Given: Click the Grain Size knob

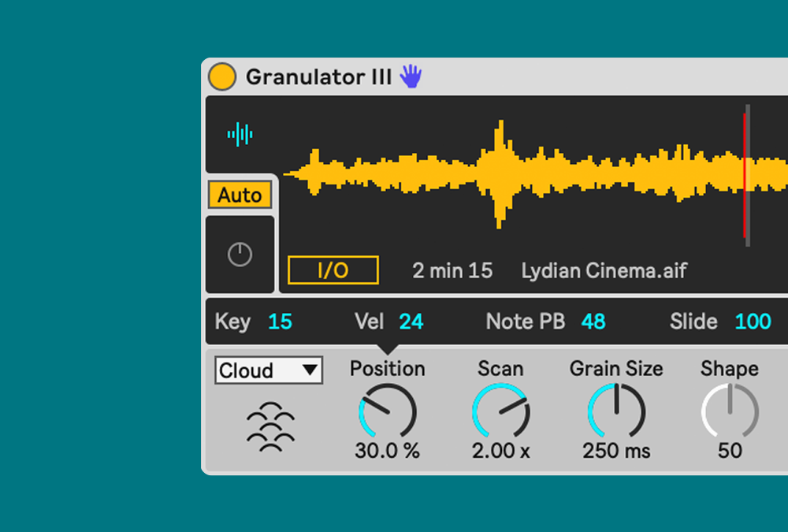Looking at the screenshot, I should [616, 411].
